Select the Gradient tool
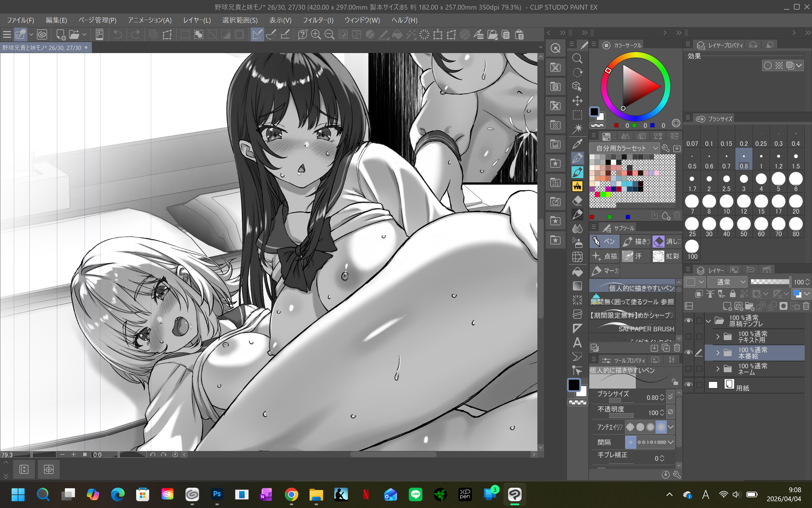This screenshot has height=508, width=812. [577, 286]
